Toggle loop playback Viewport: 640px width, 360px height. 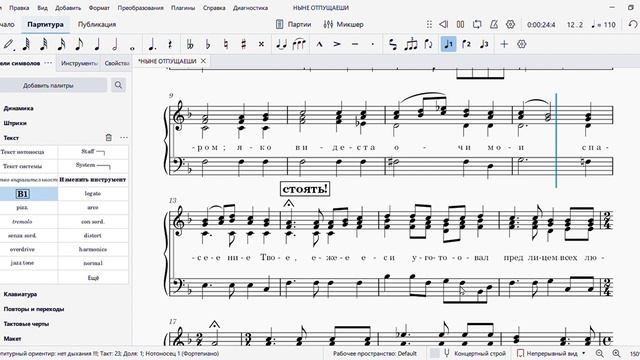tap(477, 24)
